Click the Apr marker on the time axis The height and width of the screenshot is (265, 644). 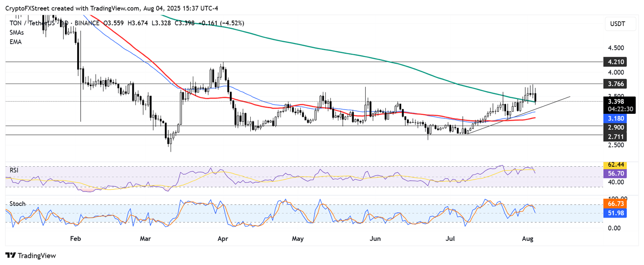click(x=223, y=239)
